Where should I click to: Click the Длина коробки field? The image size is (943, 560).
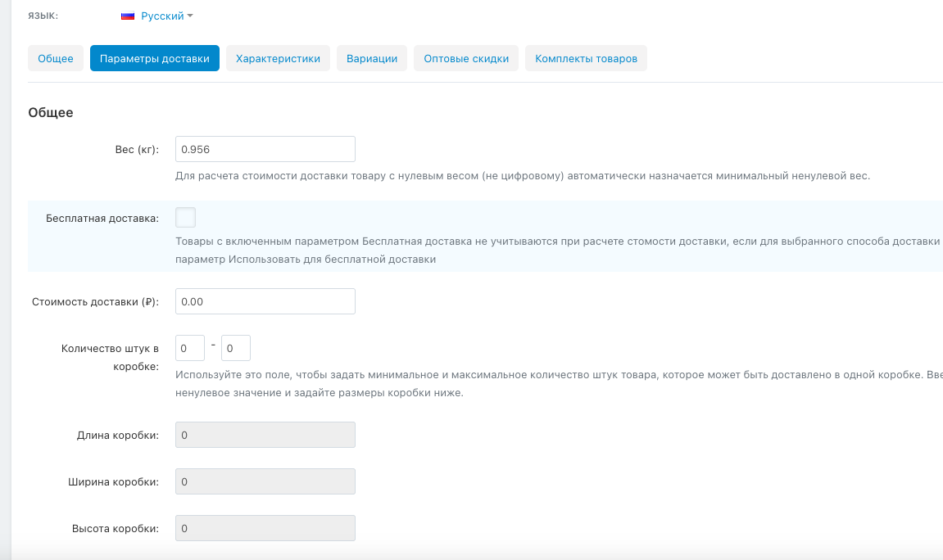coord(265,435)
